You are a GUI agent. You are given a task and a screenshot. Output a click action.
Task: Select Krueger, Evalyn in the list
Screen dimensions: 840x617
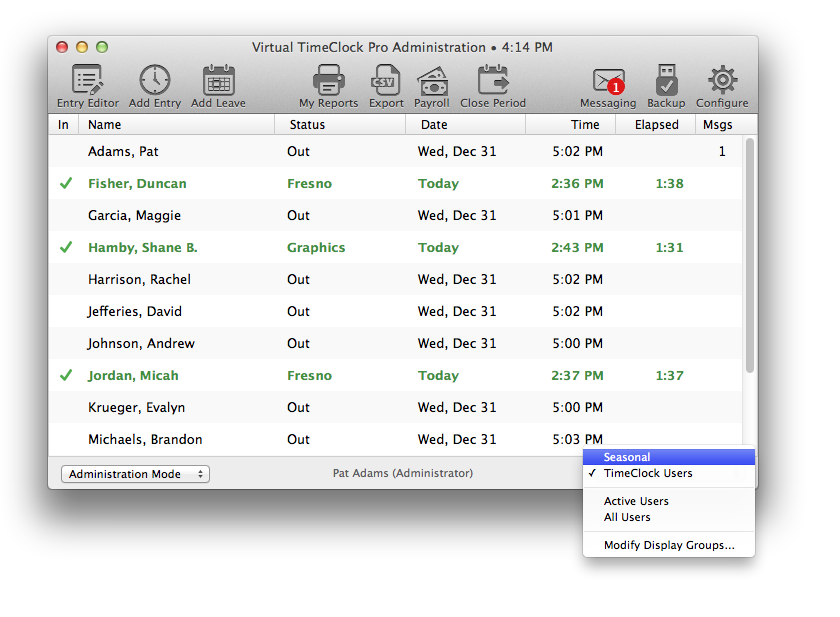click(137, 408)
